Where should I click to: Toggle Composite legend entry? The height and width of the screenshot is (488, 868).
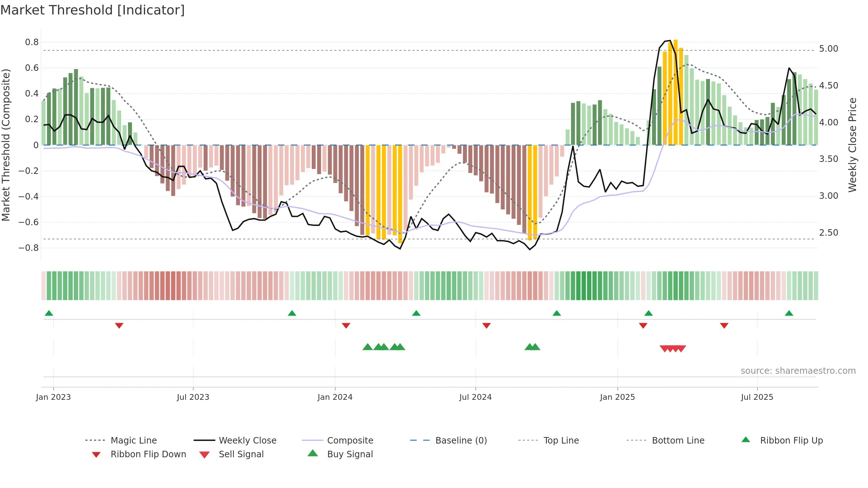click(x=337, y=440)
